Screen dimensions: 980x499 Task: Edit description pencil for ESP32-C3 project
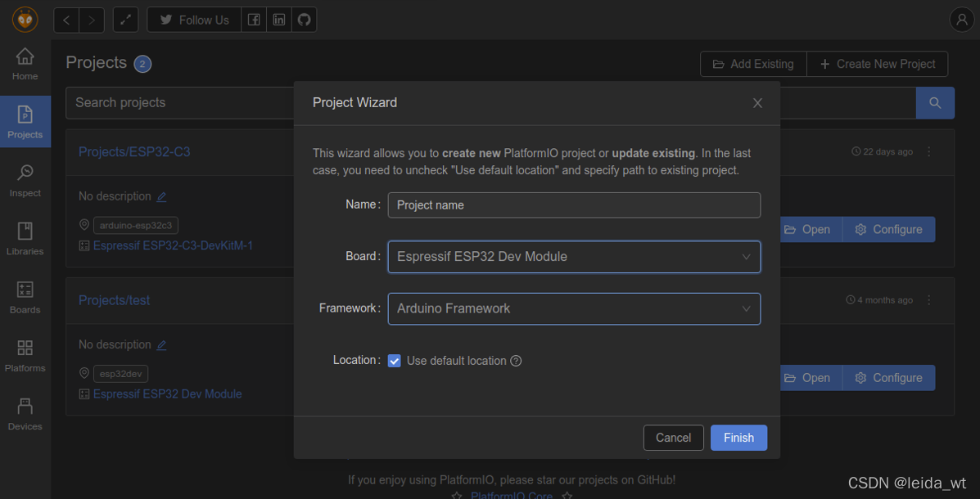161,196
